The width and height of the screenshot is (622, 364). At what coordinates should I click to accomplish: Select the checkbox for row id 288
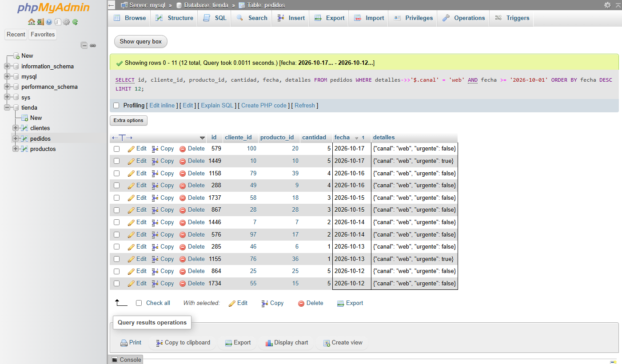pos(117,186)
